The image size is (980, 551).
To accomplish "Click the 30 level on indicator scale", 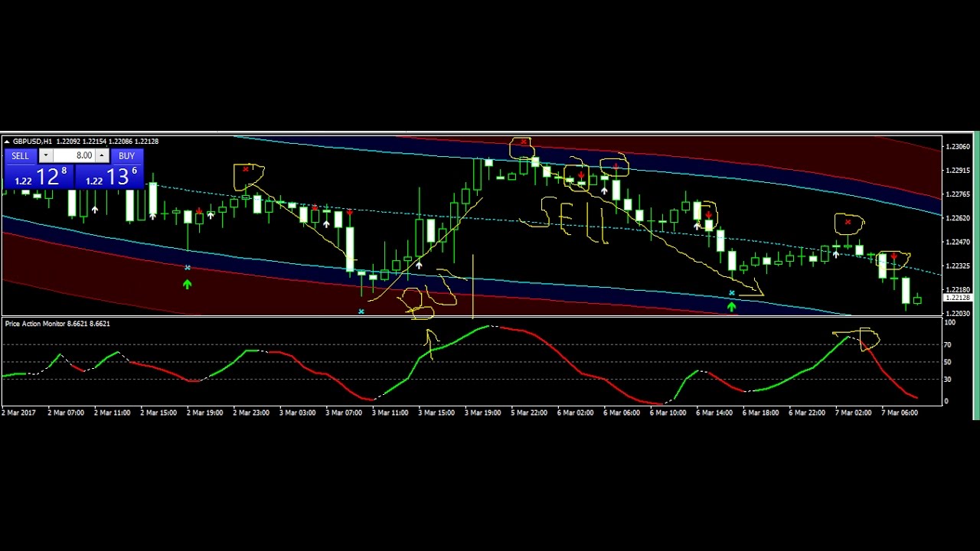I will pyautogui.click(x=948, y=380).
